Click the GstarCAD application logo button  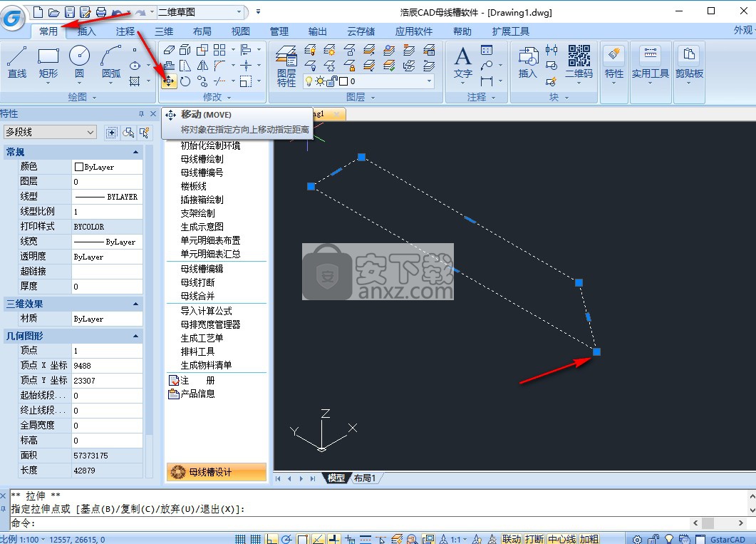coord(12,19)
